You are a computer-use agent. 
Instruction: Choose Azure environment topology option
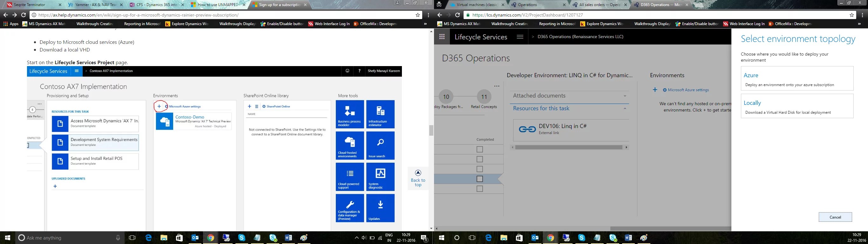[x=797, y=78]
